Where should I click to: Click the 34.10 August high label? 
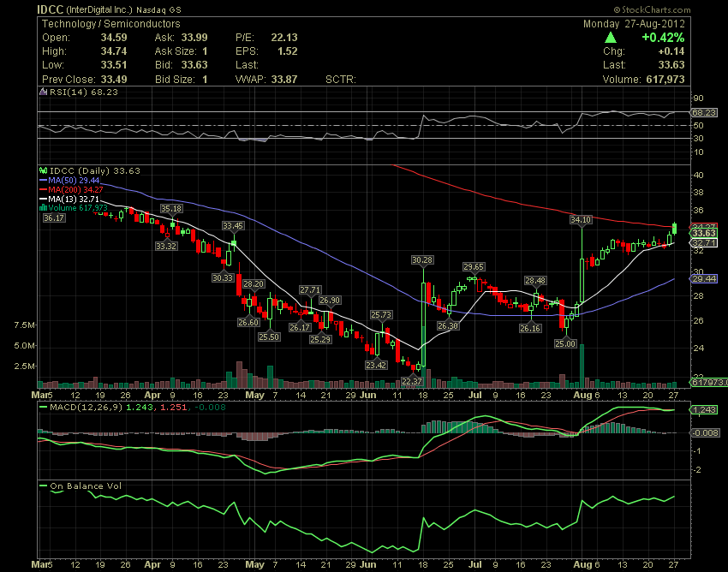pyautogui.click(x=581, y=219)
